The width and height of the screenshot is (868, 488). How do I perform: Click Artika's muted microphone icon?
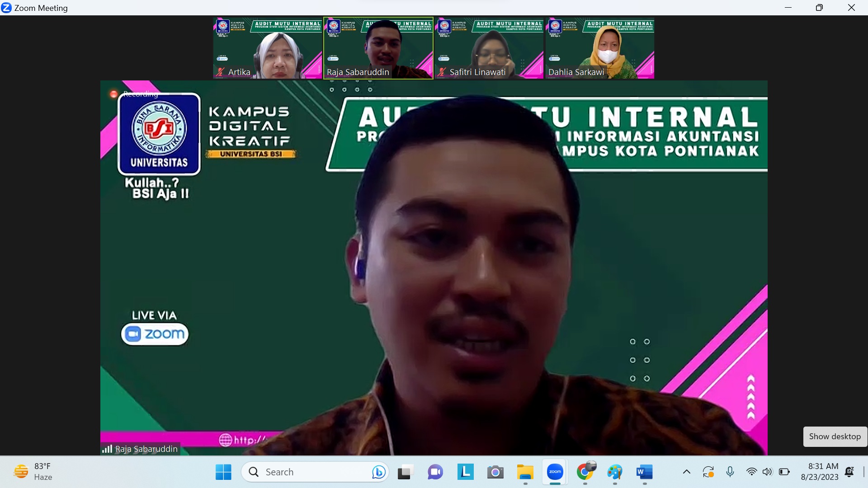[220, 72]
